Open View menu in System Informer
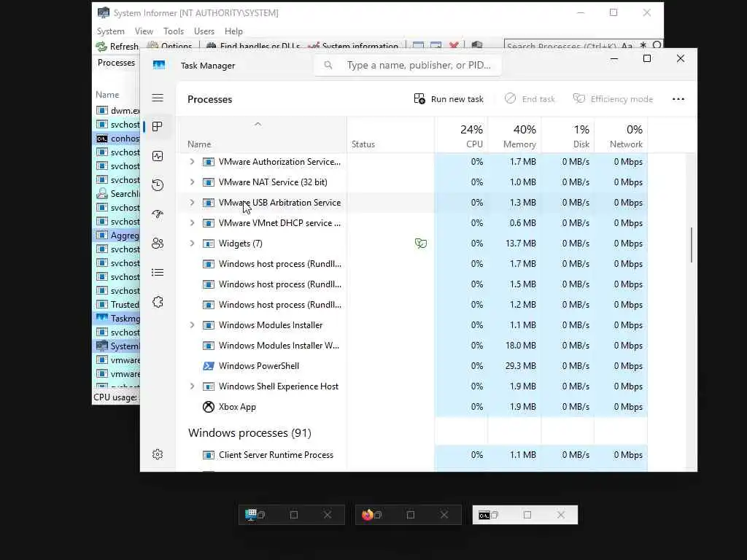The width and height of the screenshot is (747, 560). click(x=144, y=31)
